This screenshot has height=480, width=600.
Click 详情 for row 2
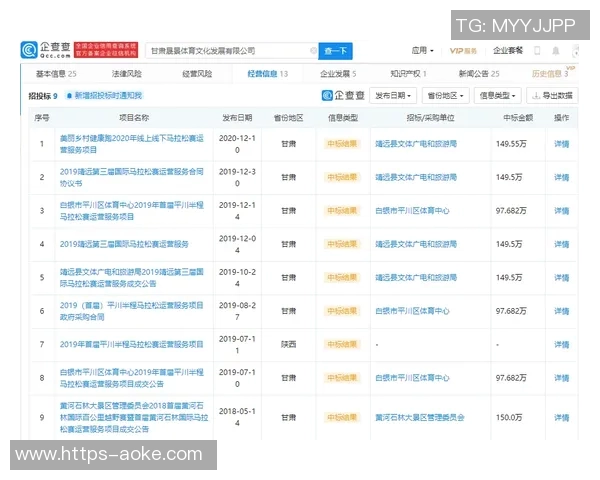pyautogui.click(x=561, y=177)
